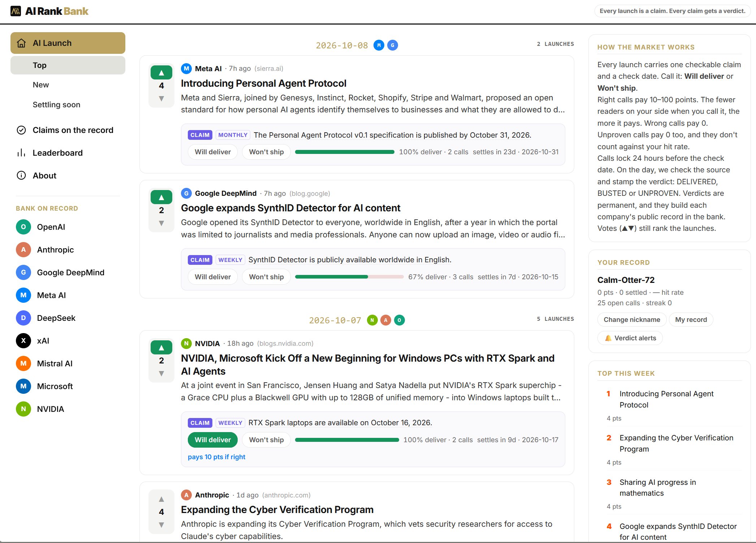756x543 pixels.
Task: Open the Google expands SynthID Detector headline
Action: pos(290,208)
